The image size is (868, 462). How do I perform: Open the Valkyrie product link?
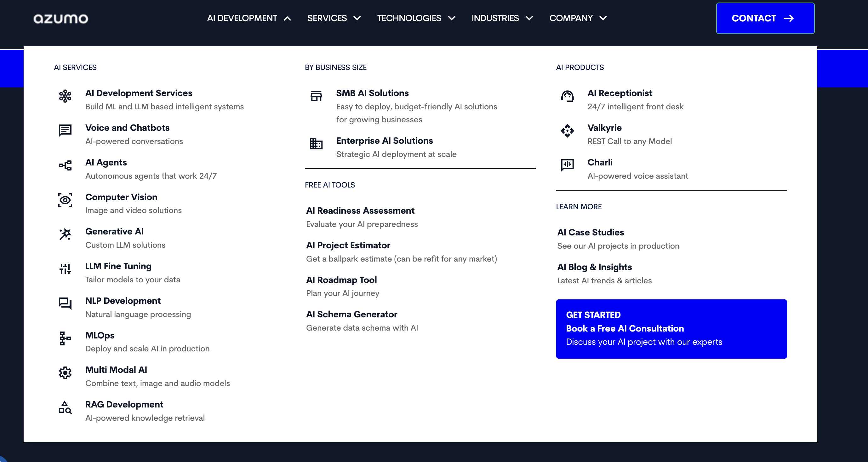click(x=604, y=128)
